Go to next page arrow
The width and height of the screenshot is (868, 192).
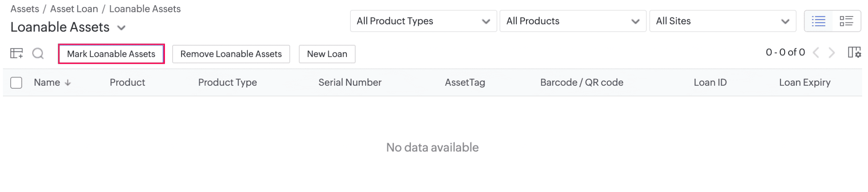point(832,53)
